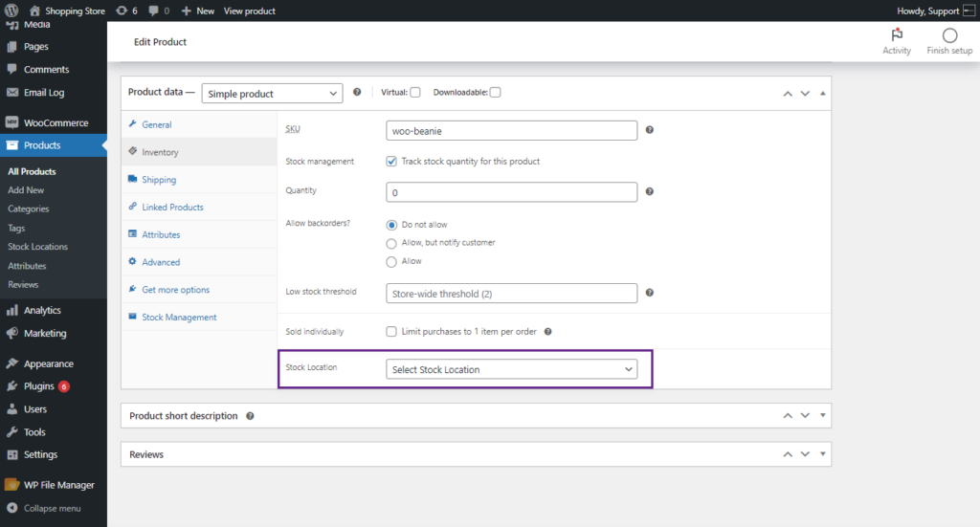Click the WooCommerce sidebar icon

coord(11,122)
